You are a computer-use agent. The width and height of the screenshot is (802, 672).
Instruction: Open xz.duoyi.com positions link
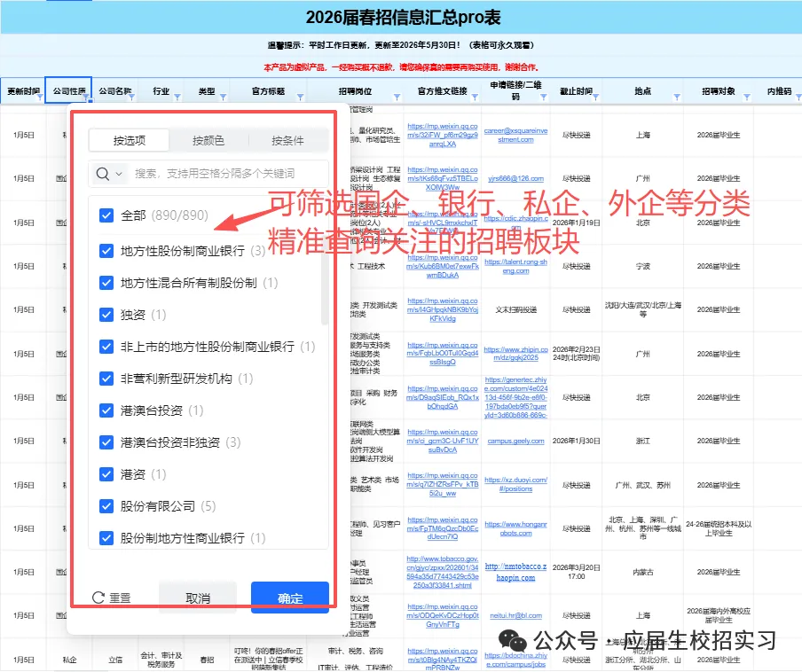pos(515,484)
